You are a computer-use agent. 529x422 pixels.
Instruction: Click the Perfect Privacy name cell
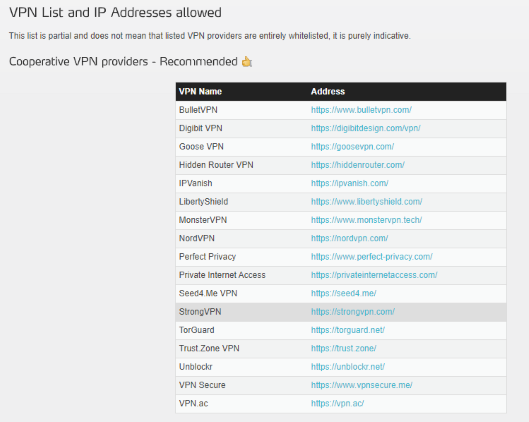[x=242, y=257]
